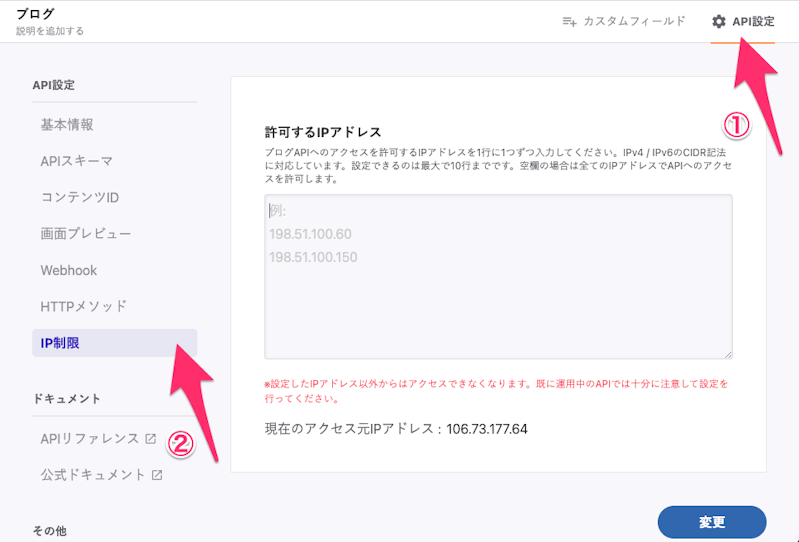Click the カスタムフィールド list-plus icon

pyautogui.click(x=569, y=21)
